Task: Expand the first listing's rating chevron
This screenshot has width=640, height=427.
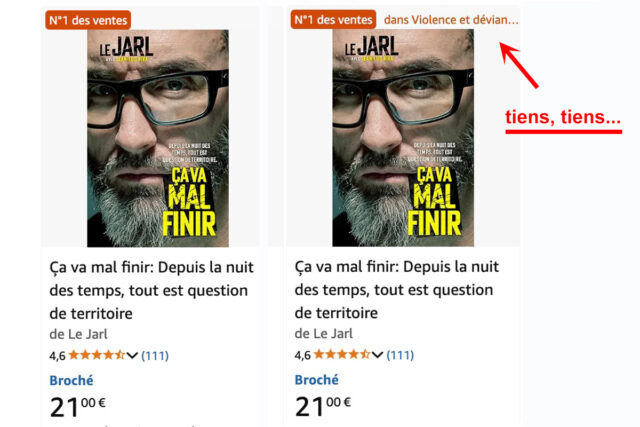Action: pyautogui.click(x=132, y=356)
